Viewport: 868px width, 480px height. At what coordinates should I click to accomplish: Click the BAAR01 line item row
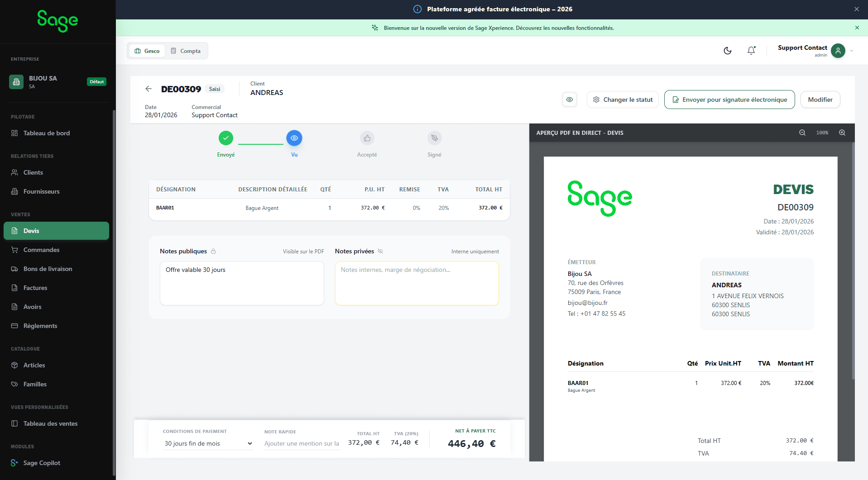coord(329,208)
